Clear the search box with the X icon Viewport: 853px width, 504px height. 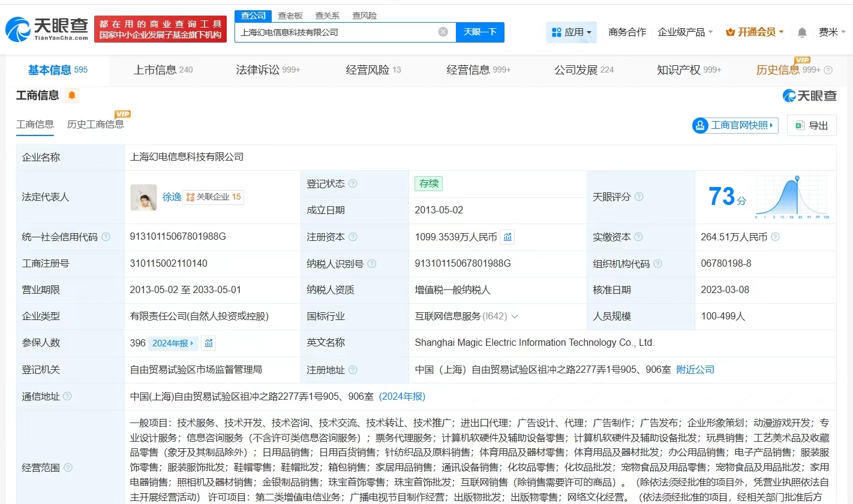(443, 32)
